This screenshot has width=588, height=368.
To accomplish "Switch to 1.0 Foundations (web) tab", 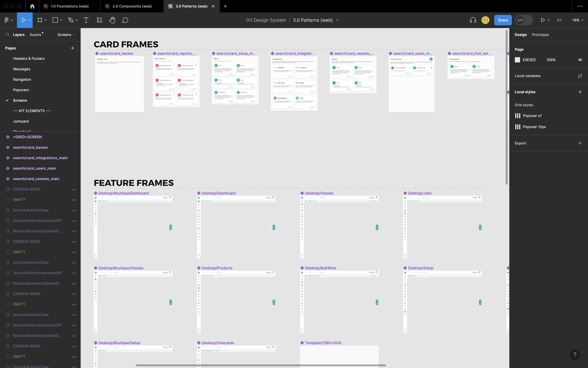I will click(x=70, y=6).
